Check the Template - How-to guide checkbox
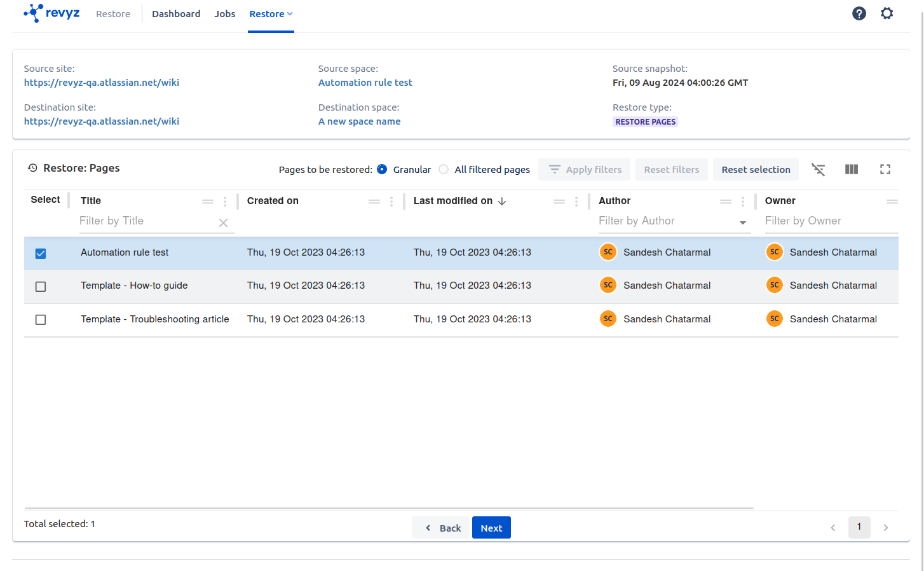The image size is (924, 571). (41, 287)
